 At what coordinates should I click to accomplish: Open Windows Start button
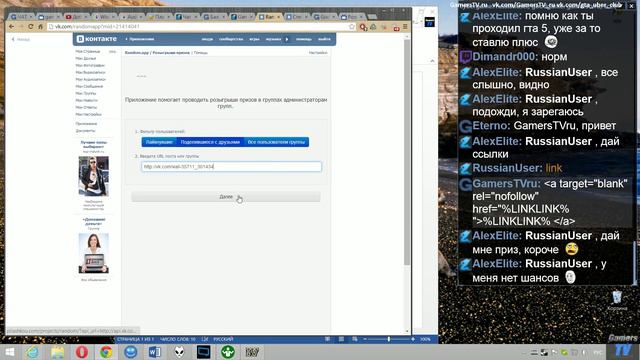(x=10, y=352)
